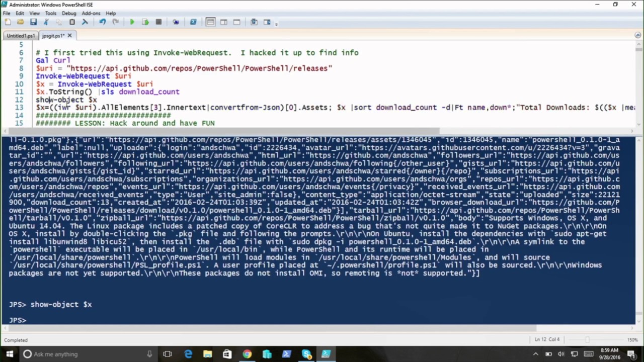
Task: Show script pane on top layout
Action: (210, 22)
